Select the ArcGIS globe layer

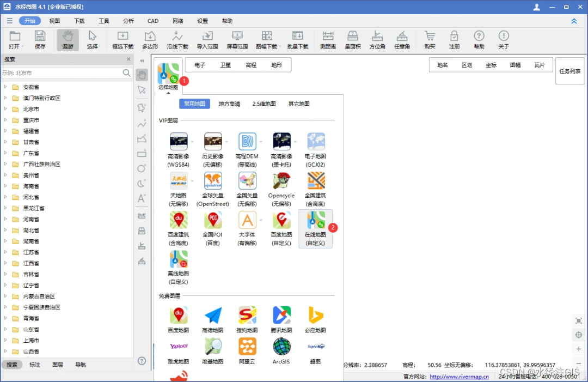click(281, 351)
